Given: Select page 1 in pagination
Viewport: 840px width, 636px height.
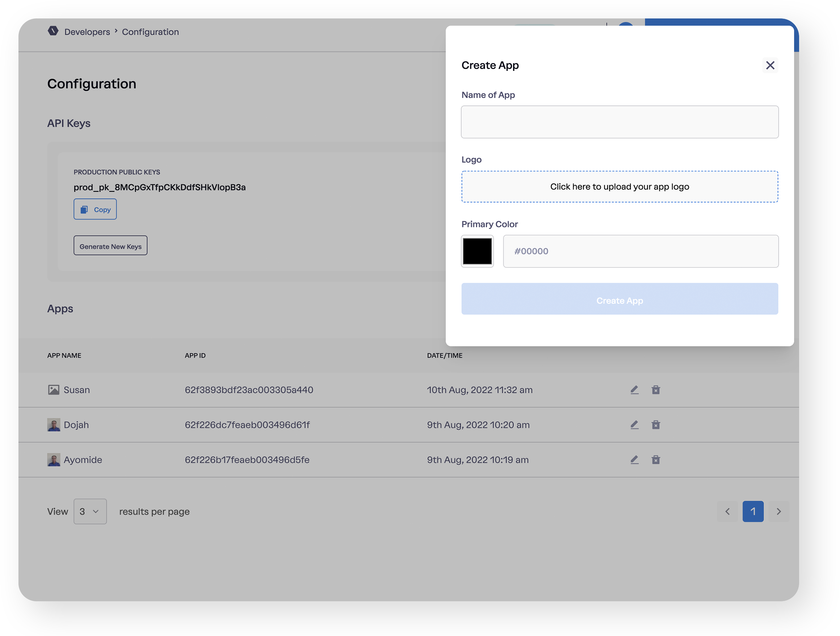Looking at the screenshot, I should pyautogui.click(x=753, y=512).
